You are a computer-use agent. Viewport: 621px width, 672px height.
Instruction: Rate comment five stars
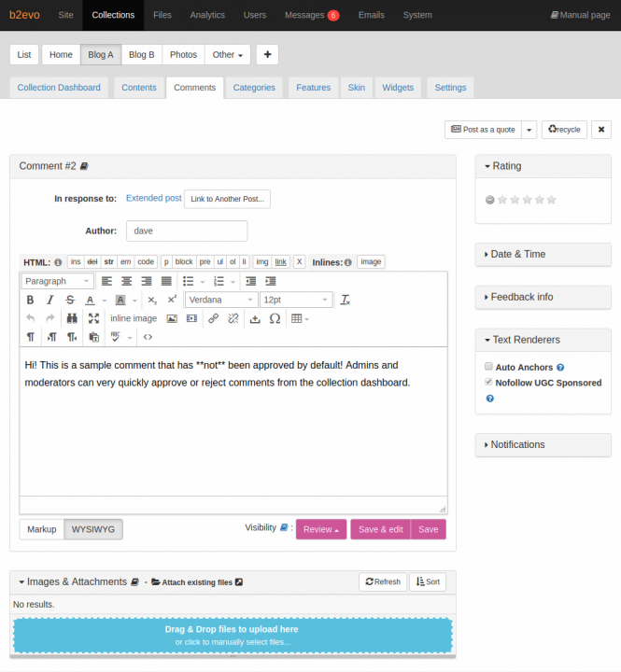[552, 200]
